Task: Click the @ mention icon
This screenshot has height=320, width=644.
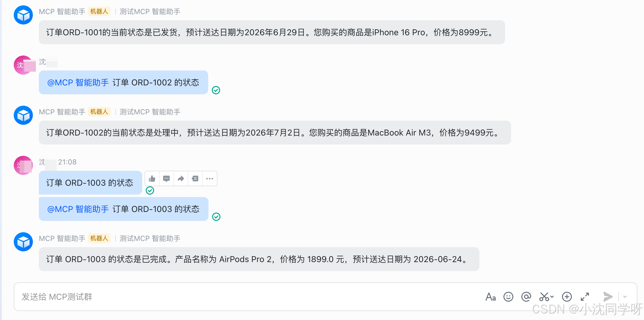Action: click(526, 297)
